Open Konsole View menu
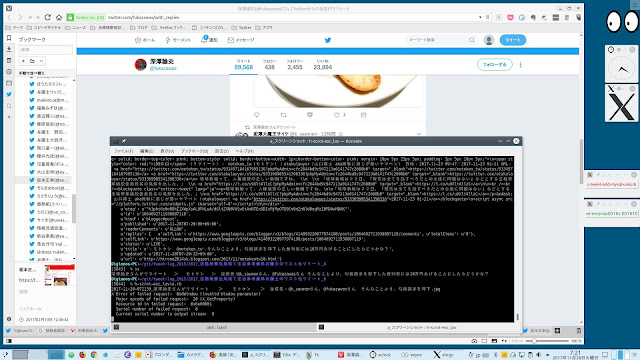Screen dimensions: 640x360 click(167, 151)
